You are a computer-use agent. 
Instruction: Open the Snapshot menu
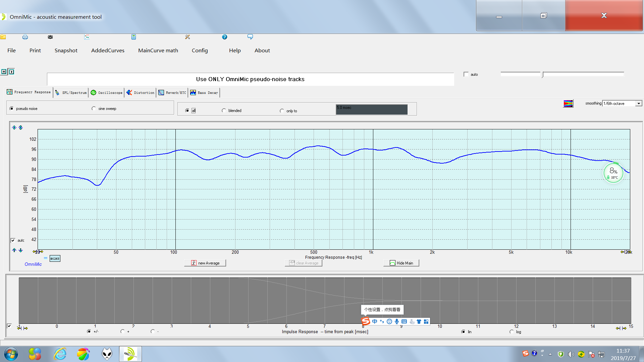point(66,50)
